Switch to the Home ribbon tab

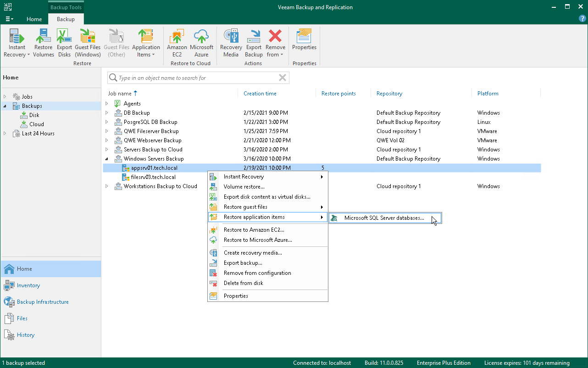click(34, 19)
